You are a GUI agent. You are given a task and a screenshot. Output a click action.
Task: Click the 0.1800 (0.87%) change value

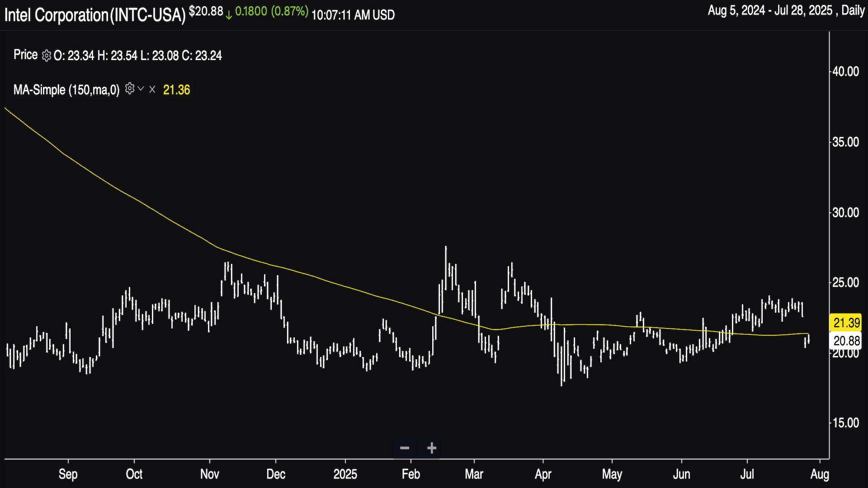pyautogui.click(x=272, y=11)
